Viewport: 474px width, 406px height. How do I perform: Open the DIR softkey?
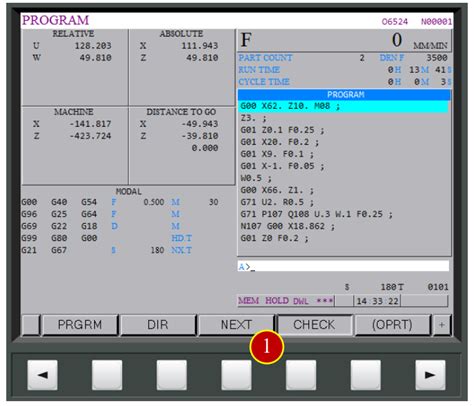(x=158, y=325)
